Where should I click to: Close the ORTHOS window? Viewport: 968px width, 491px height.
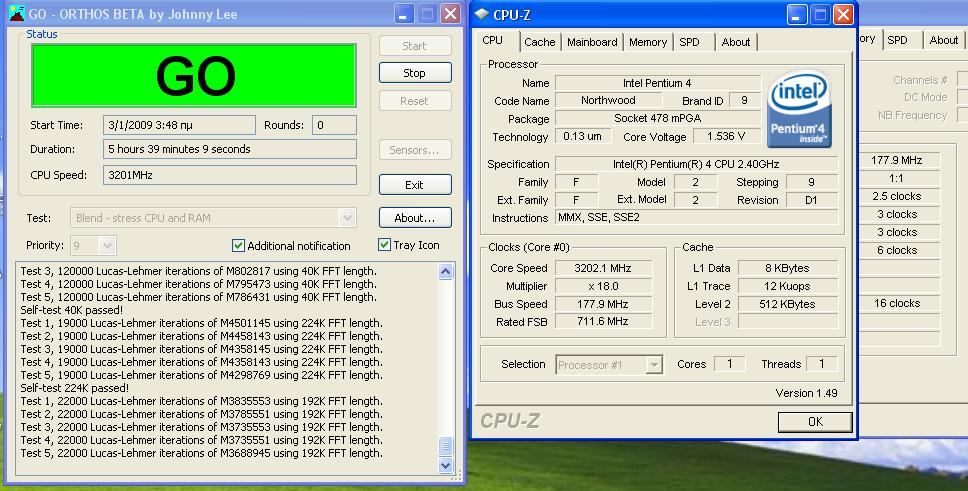point(450,15)
